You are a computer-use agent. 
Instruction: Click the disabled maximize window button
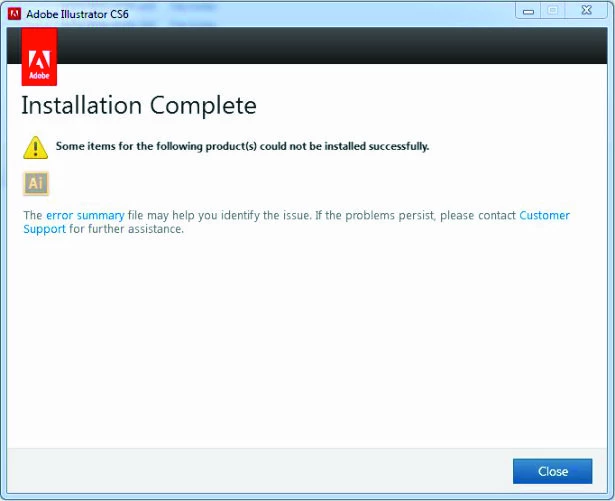(x=553, y=11)
